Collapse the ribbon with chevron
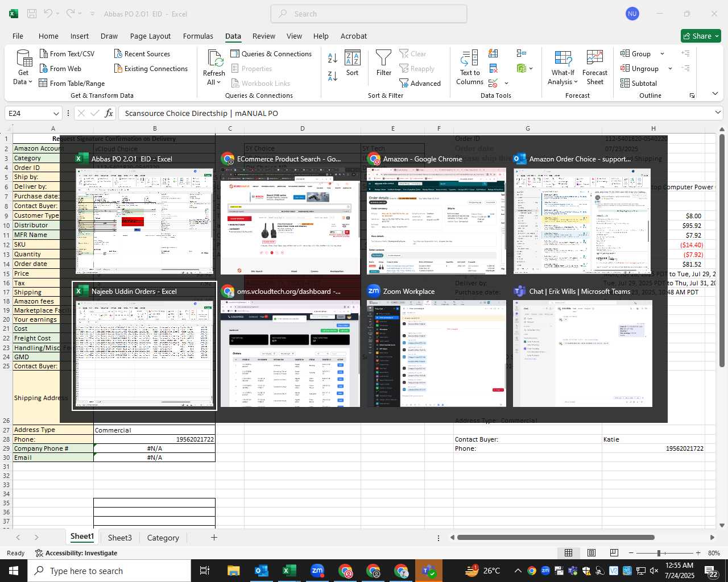The width and height of the screenshot is (728, 582). click(x=715, y=93)
